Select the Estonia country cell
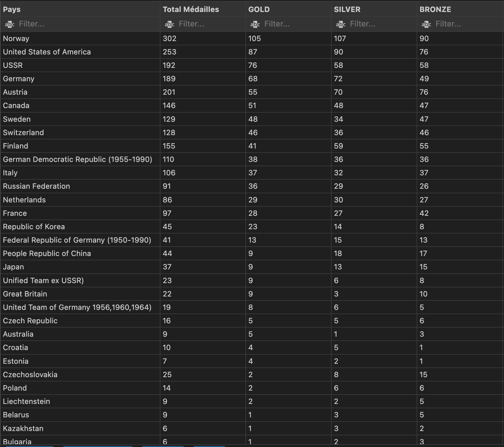 click(80, 361)
